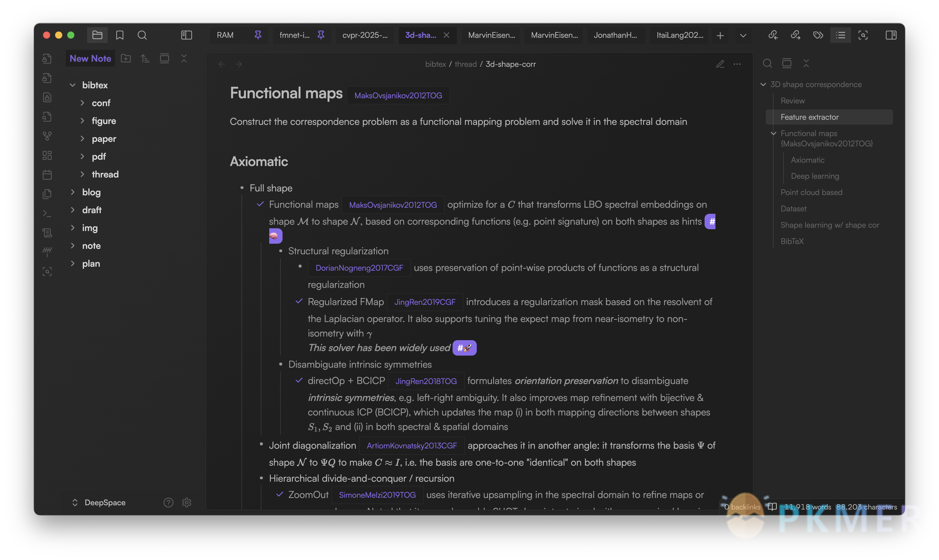
Task: Toggle the Regularized FMap checkmark task
Action: [299, 301]
